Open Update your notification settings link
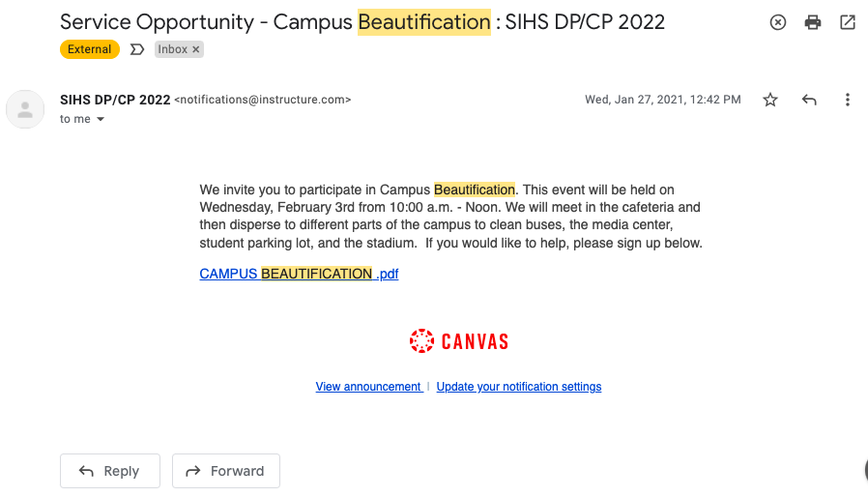 coord(519,387)
